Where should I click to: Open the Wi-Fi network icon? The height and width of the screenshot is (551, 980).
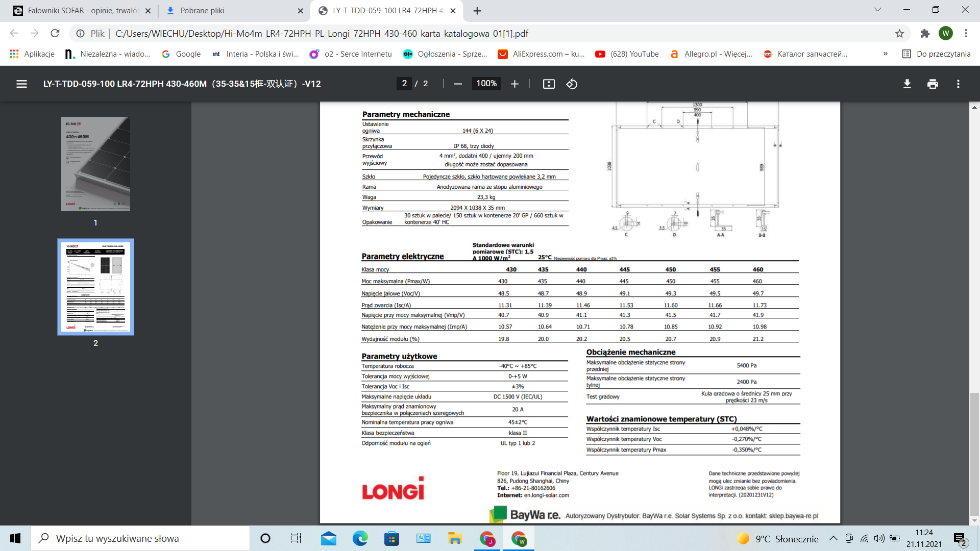pos(864,538)
